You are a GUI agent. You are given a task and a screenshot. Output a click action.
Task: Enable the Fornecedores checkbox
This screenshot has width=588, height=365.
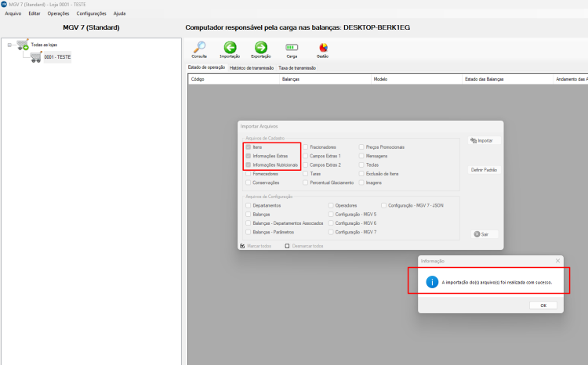pos(249,174)
